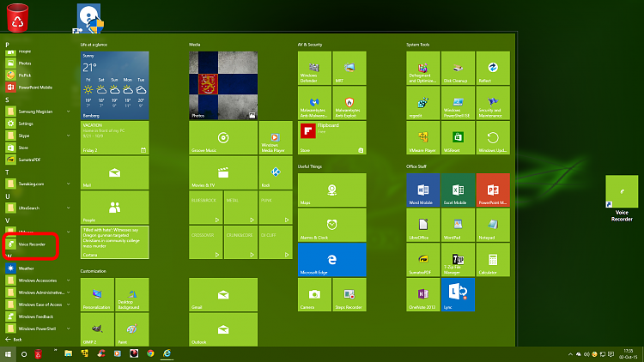This screenshot has width=644, height=362.
Task: Open the Alarms & Clock tile
Action: point(331,225)
